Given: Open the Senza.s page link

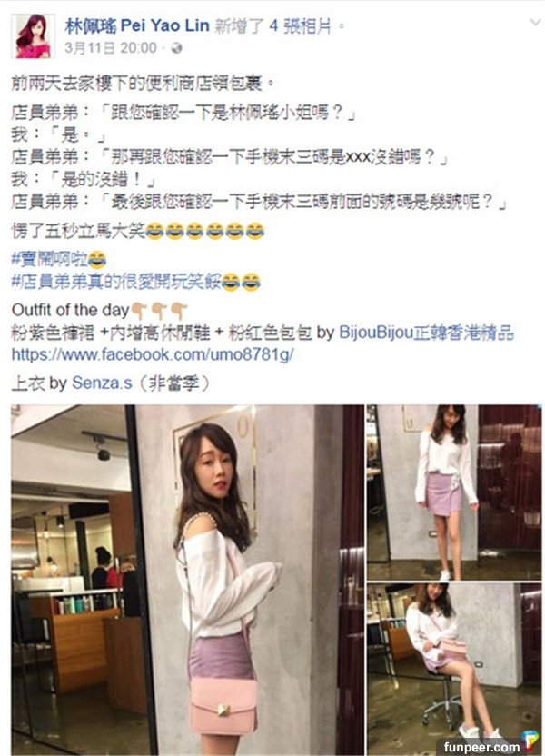Looking at the screenshot, I should point(102,383).
